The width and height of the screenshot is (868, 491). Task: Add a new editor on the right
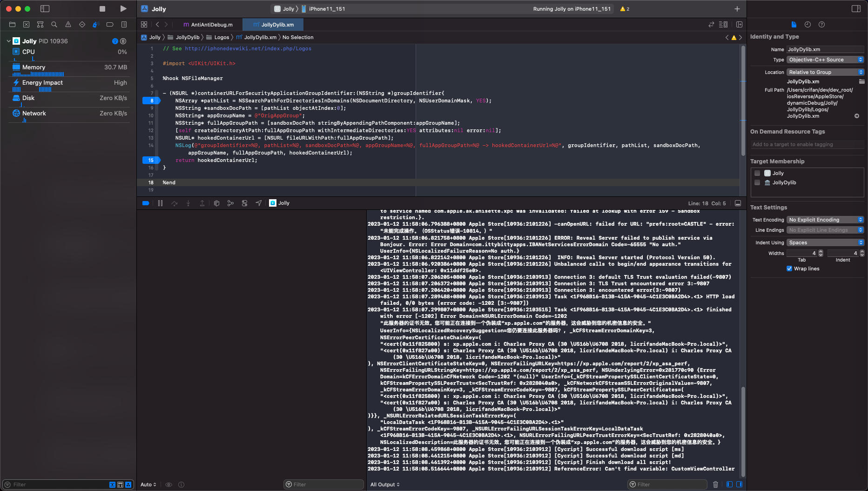pyautogui.click(x=739, y=25)
